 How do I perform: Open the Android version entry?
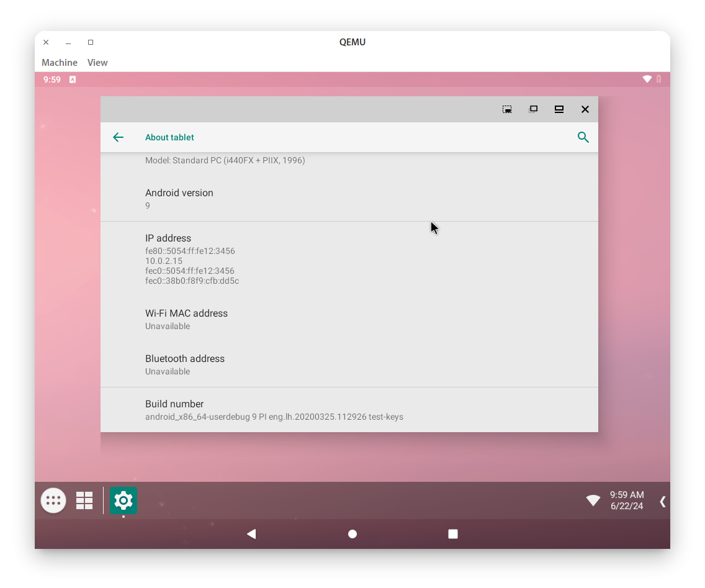pos(349,199)
